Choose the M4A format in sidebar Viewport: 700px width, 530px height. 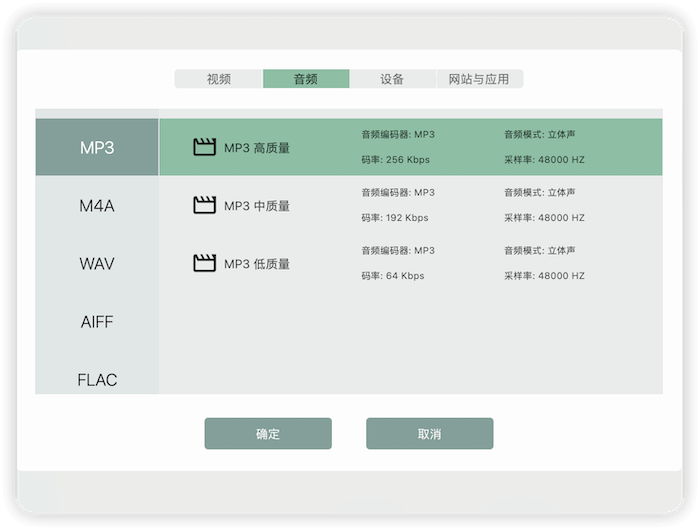pyautogui.click(x=97, y=206)
